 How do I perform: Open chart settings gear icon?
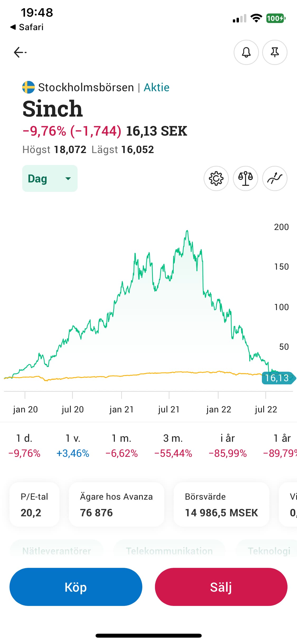(216, 178)
